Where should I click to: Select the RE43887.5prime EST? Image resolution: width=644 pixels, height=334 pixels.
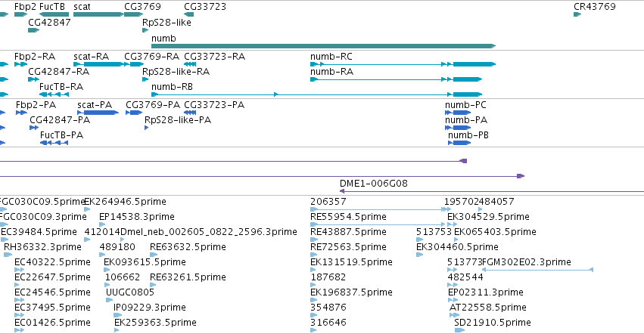313,240
